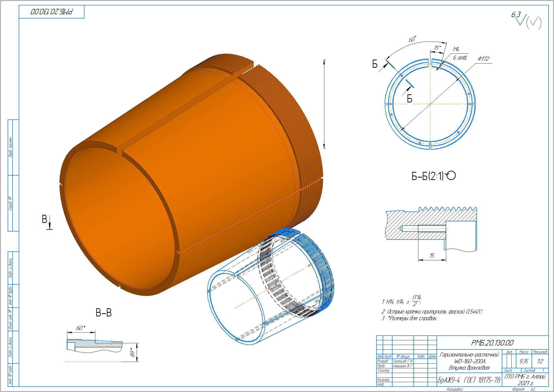
Task: Click note 2 'Острые кромки притупить фаской'
Action: tap(432, 312)
